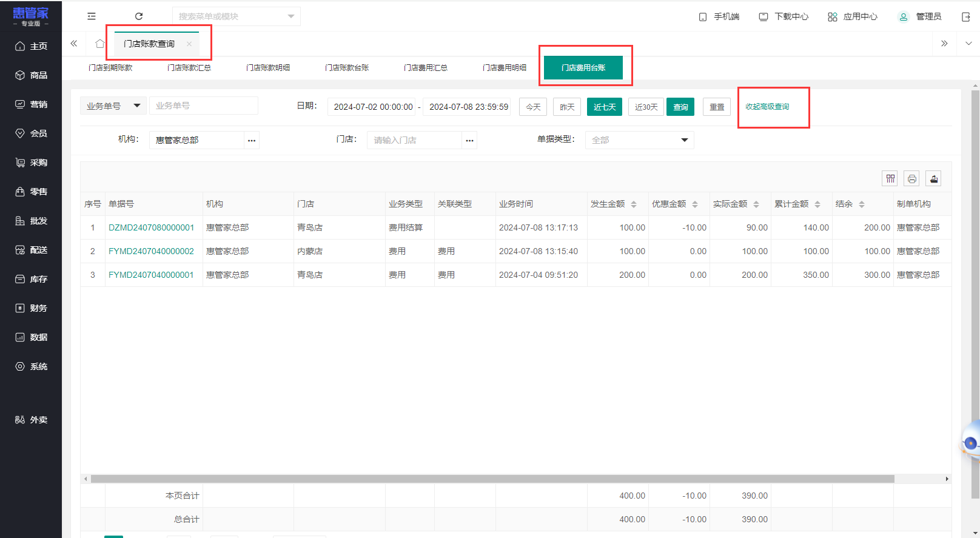Sort by 实际金额 column

(x=756, y=204)
